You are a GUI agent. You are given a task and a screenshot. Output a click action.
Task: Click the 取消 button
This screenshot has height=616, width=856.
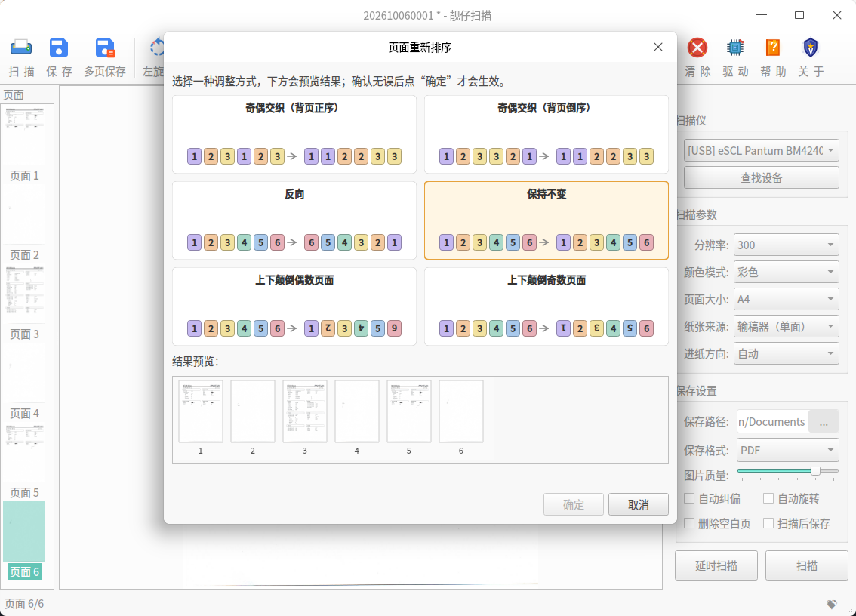(x=638, y=504)
